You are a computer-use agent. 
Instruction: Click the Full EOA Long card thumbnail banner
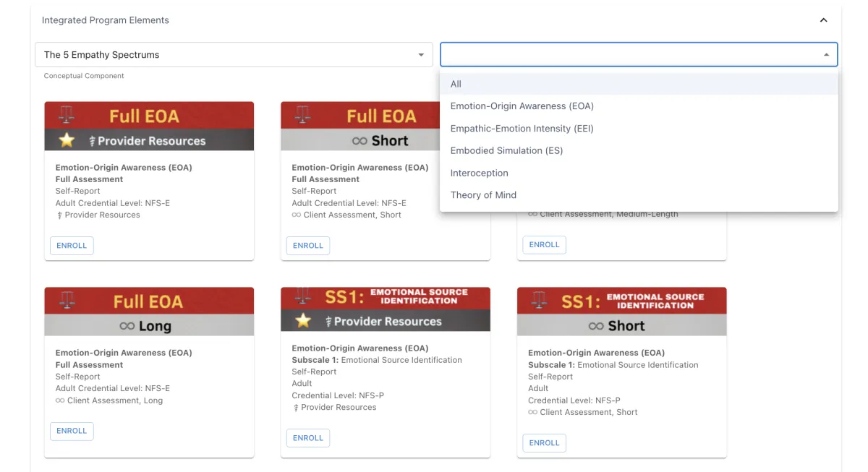[148, 299]
